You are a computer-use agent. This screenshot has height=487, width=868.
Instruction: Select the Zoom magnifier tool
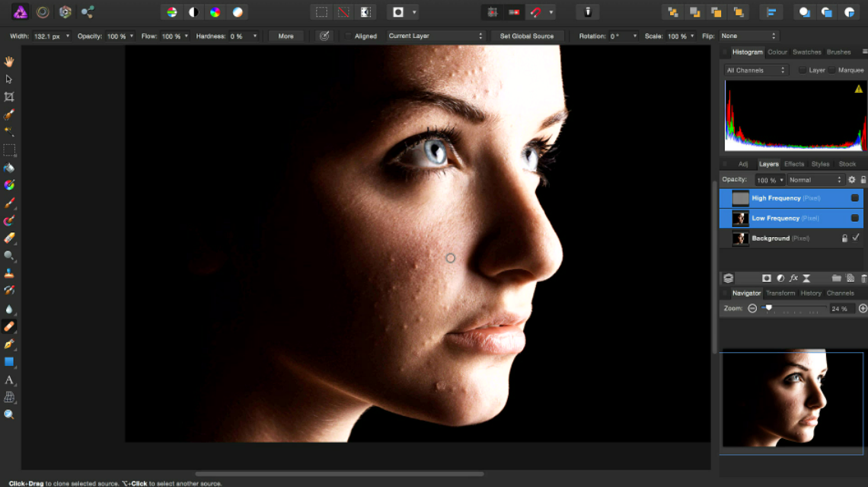tap(9, 415)
